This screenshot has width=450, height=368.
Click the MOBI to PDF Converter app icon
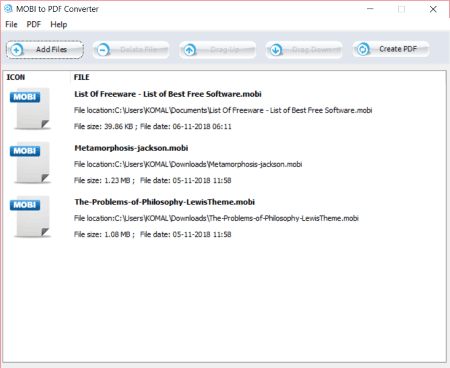[8, 9]
